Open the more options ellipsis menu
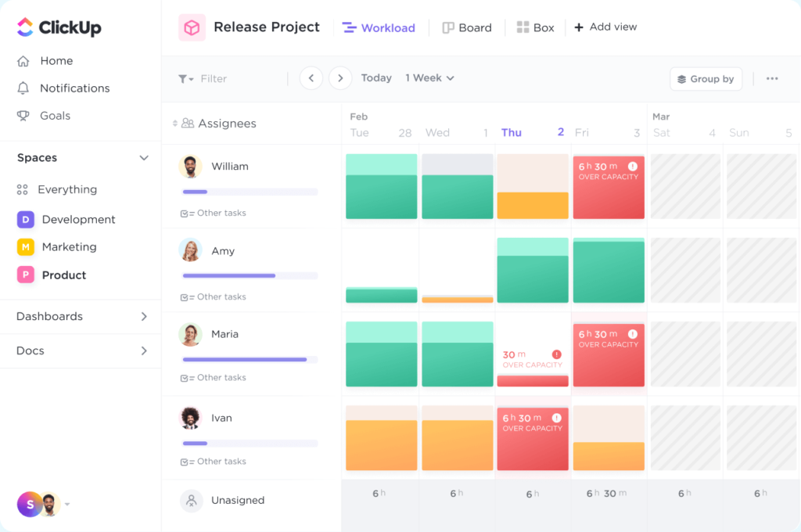801x532 pixels. point(772,78)
